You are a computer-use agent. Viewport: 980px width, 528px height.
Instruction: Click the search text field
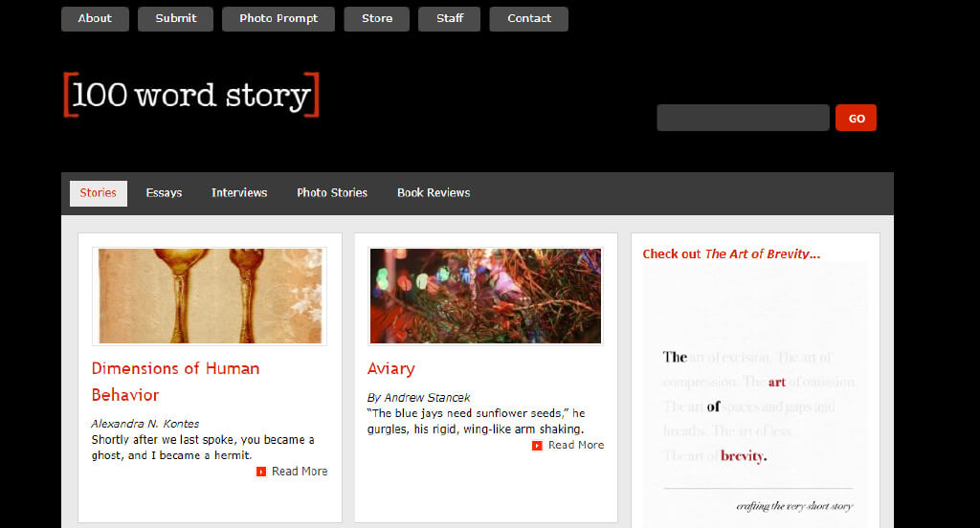743,118
